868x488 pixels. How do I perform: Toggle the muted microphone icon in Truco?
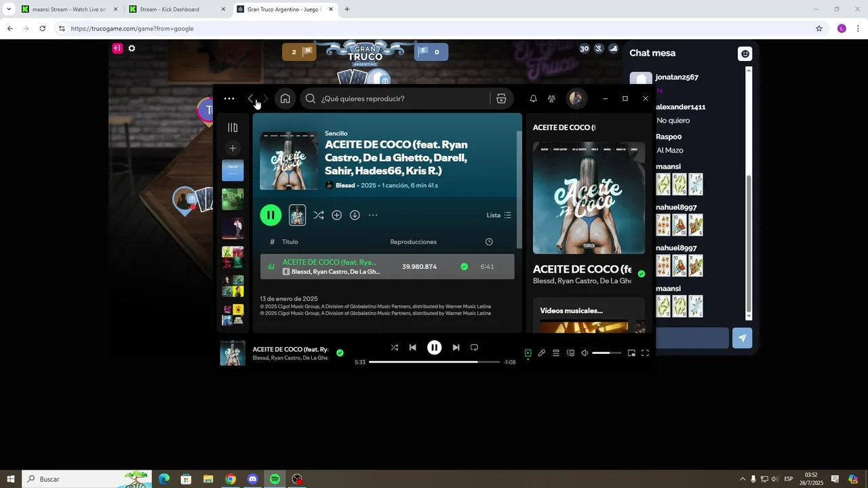[599, 49]
